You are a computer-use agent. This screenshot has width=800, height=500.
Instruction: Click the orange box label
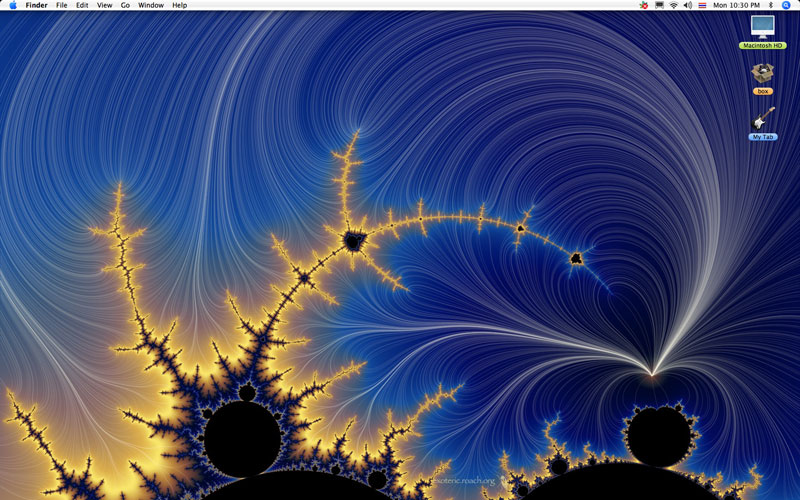tap(763, 91)
